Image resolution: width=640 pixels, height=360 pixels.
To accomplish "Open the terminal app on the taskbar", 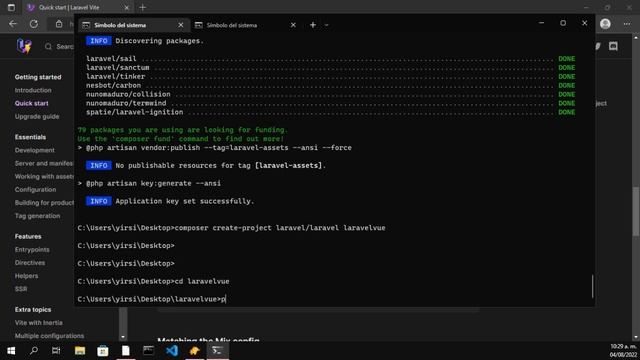I will coord(218,351).
